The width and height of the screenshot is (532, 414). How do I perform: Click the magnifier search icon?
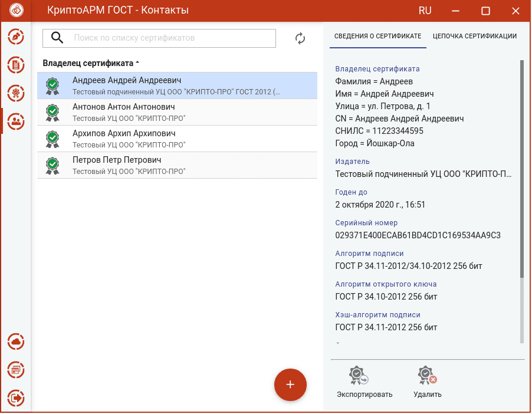pos(57,38)
